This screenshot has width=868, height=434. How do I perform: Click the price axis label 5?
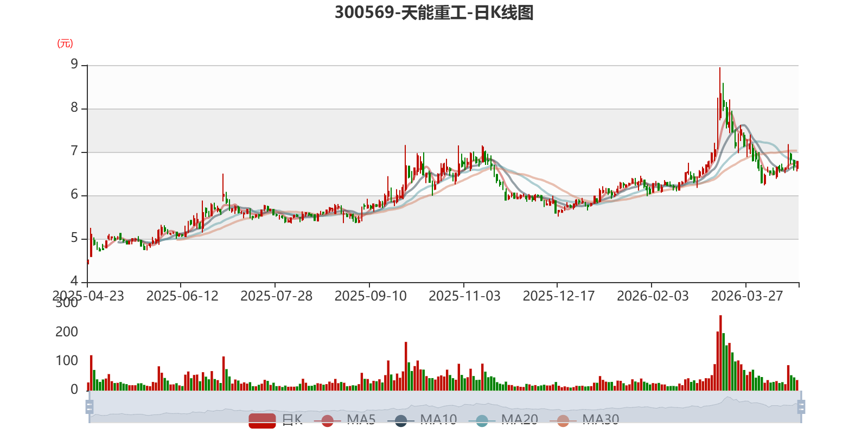click(74, 238)
